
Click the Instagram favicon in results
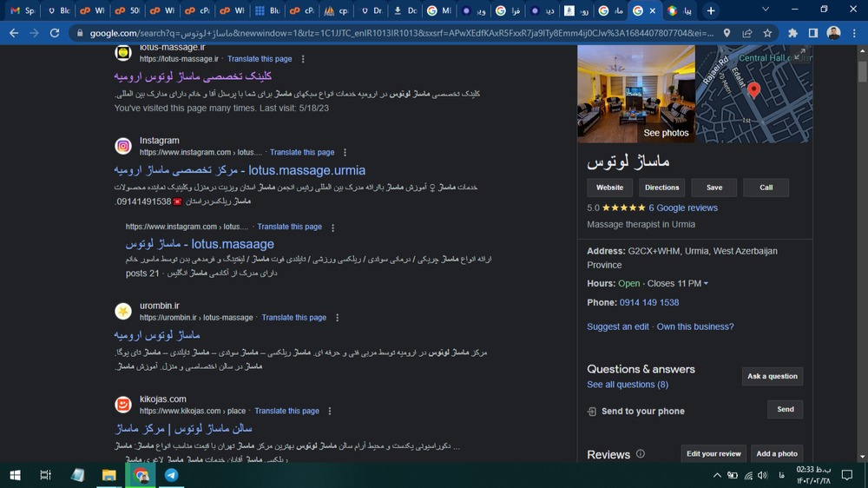123,146
